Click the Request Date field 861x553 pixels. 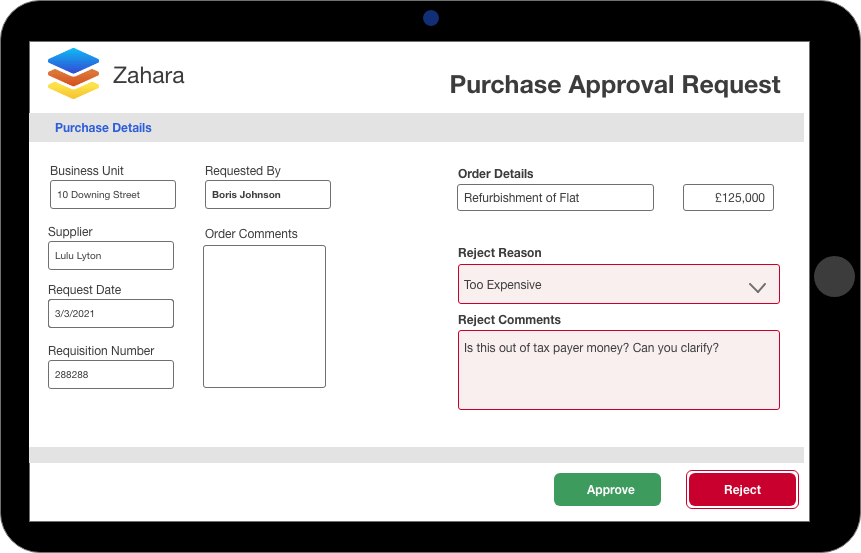point(110,314)
